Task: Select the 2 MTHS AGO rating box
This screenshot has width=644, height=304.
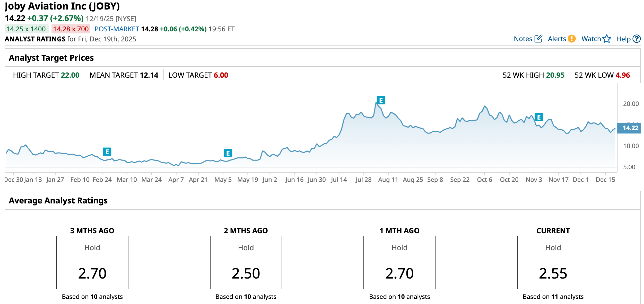Action: click(x=246, y=262)
